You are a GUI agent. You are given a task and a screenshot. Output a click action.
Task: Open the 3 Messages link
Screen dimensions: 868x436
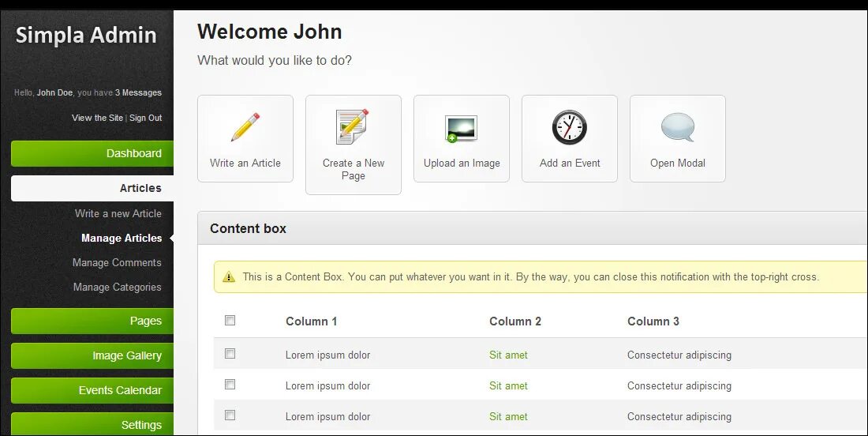pyautogui.click(x=138, y=92)
